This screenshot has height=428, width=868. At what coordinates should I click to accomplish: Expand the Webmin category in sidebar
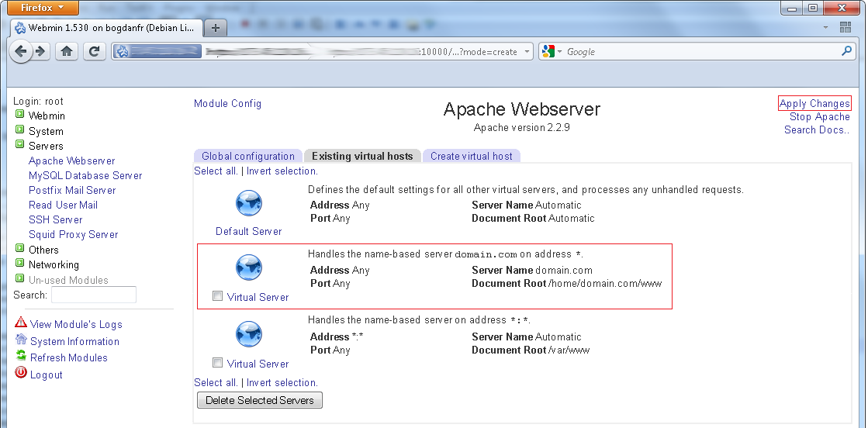pos(20,116)
